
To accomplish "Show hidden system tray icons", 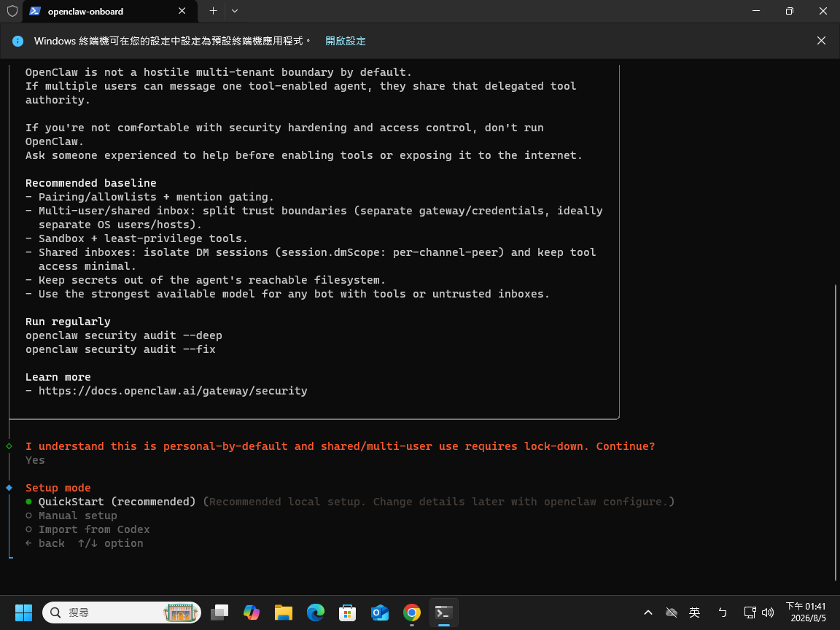I will (647, 612).
